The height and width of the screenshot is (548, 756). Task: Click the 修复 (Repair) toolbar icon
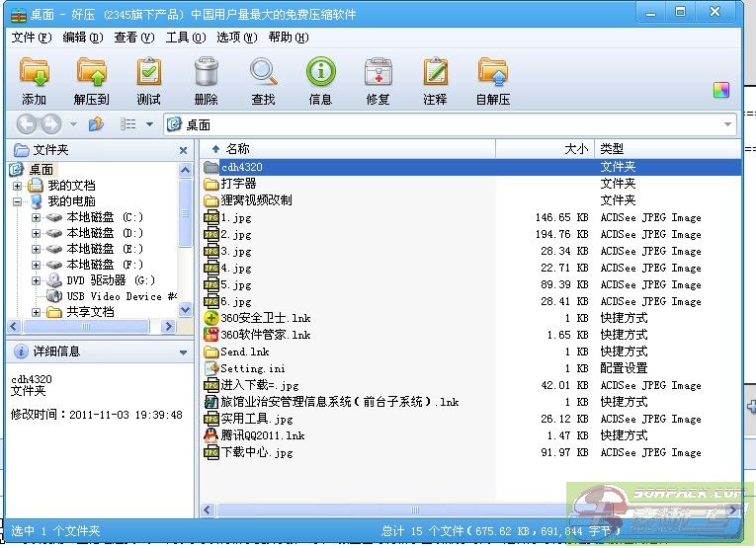point(378,74)
